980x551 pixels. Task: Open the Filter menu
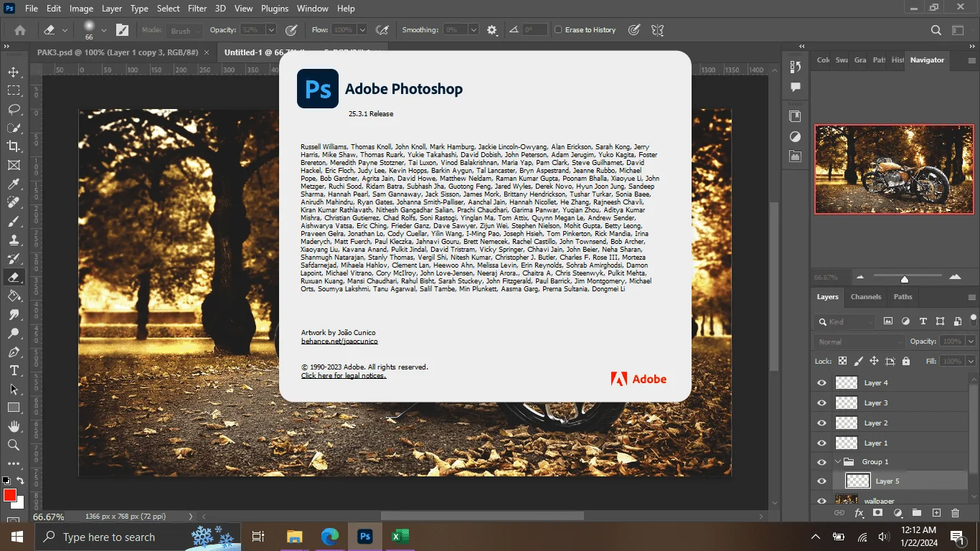197,9
